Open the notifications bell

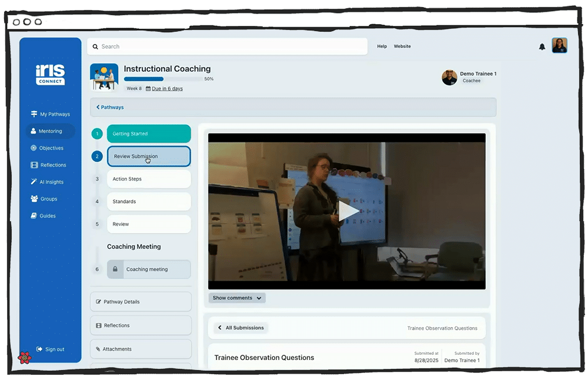[x=542, y=46]
